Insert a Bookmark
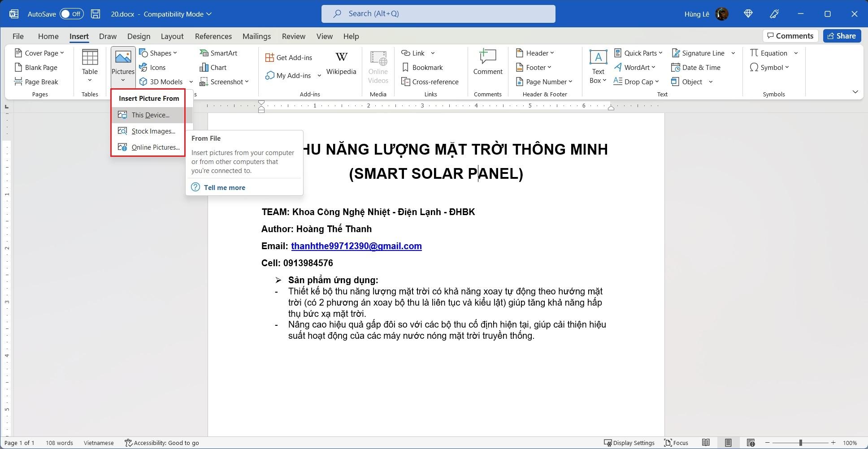This screenshot has width=868, height=449. click(x=422, y=67)
